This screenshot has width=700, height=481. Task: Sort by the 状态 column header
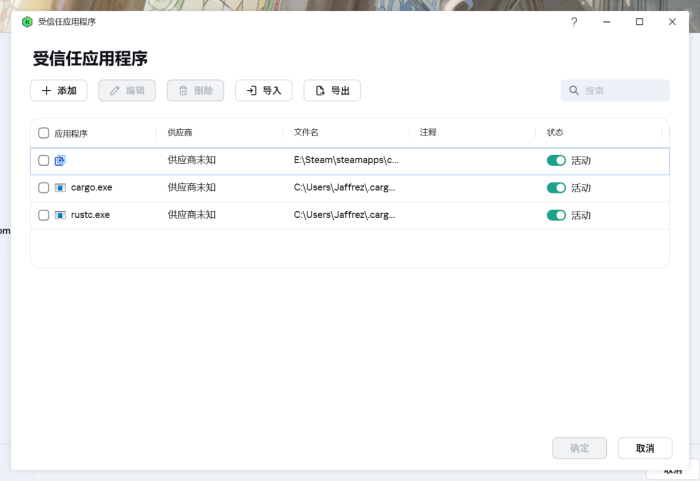click(x=555, y=132)
